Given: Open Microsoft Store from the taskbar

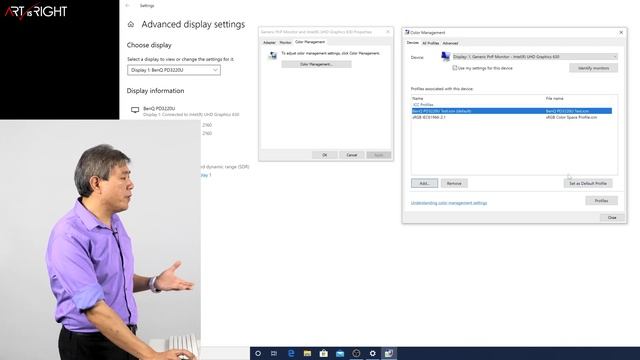Looking at the screenshot, I should [x=324, y=353].
